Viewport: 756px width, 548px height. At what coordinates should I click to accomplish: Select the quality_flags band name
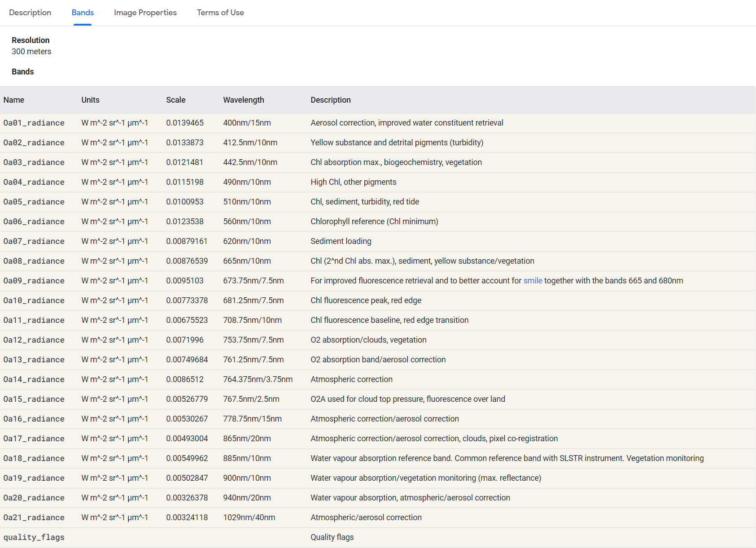(34, 537)
